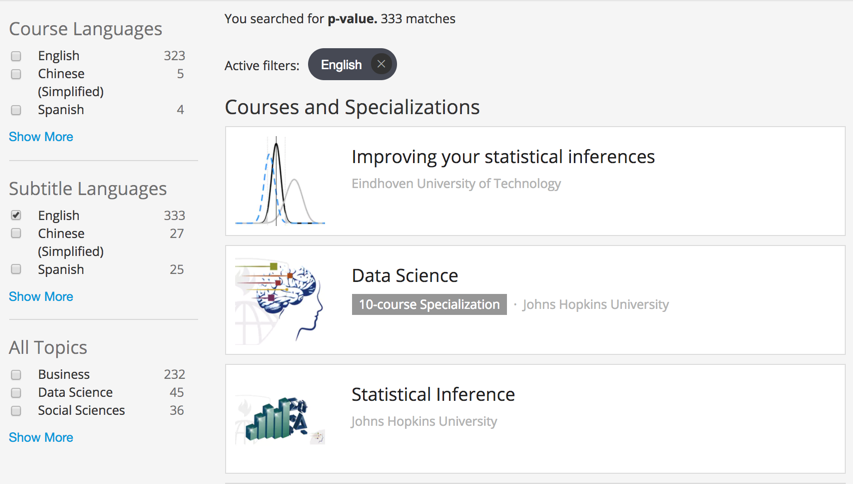Open Improving your statistical inferences course

pos(503,157)
